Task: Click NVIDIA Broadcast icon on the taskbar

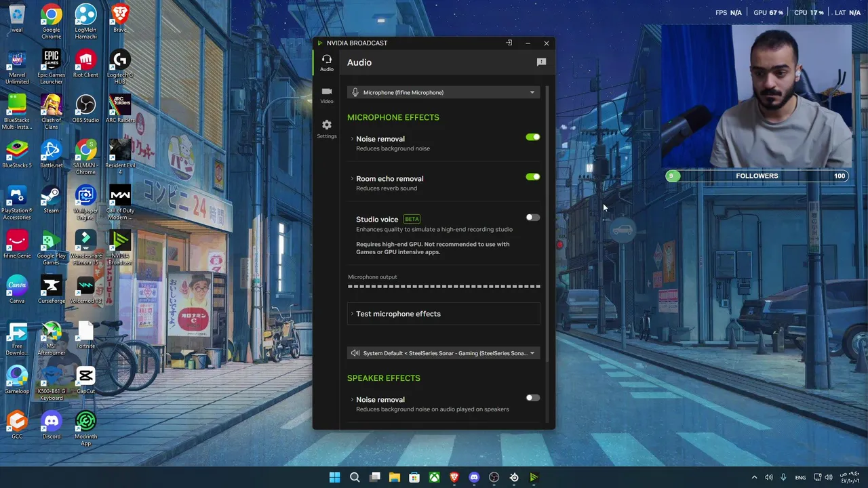Action: click(534, 477)
